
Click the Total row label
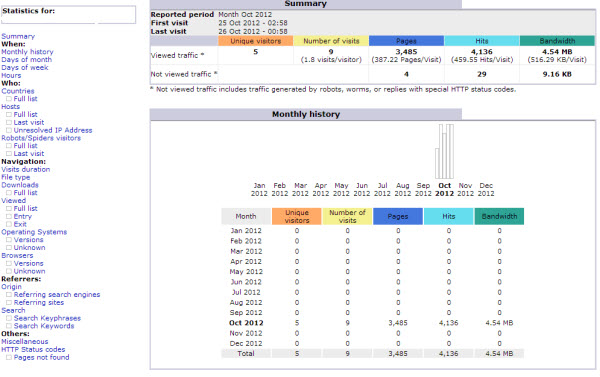tap(246, 354)
